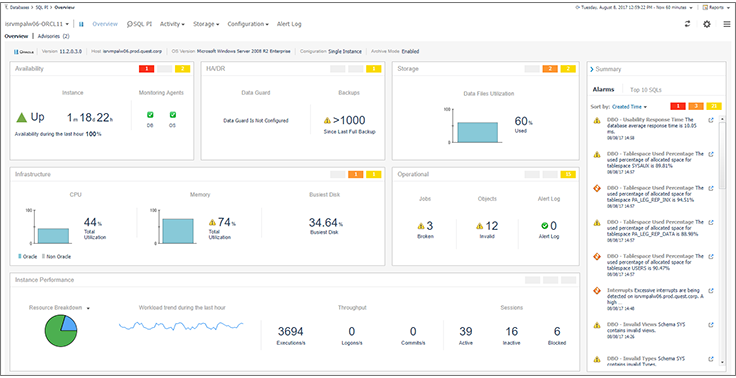
Task: Open Usability Response Time alarm popout icon
Action: click(x=711, y=120)
